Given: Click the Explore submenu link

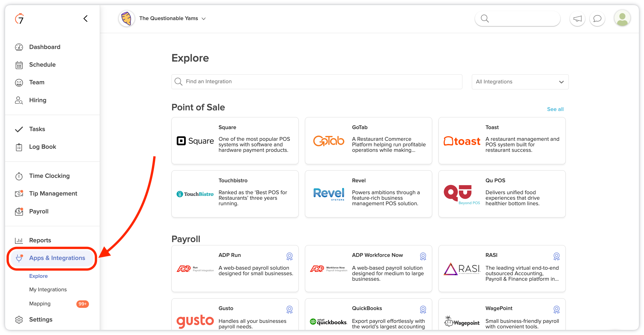Looking at the screenshot, I should (x=38, y=276).
